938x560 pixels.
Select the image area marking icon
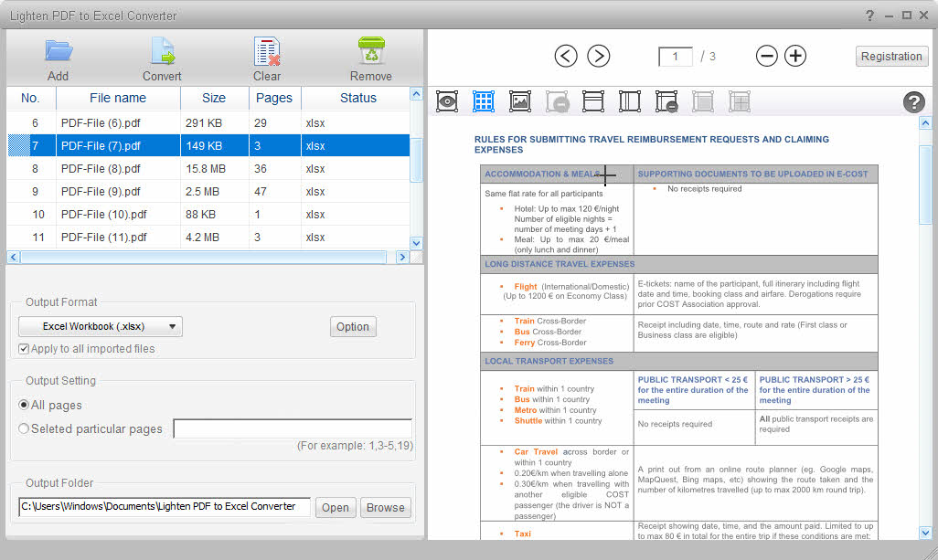coord(519,101)
